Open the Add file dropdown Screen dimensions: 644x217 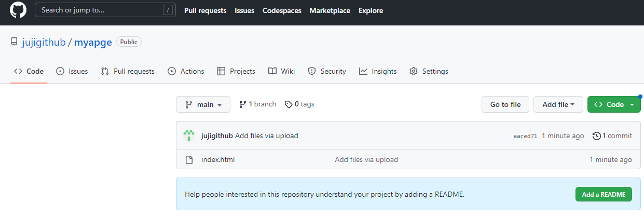[558, 104]
